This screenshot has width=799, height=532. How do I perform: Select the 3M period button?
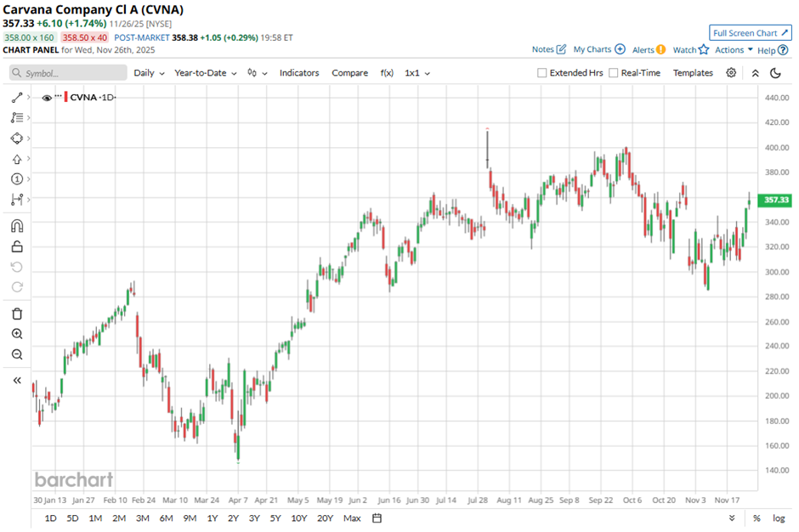tap(142, 518)
